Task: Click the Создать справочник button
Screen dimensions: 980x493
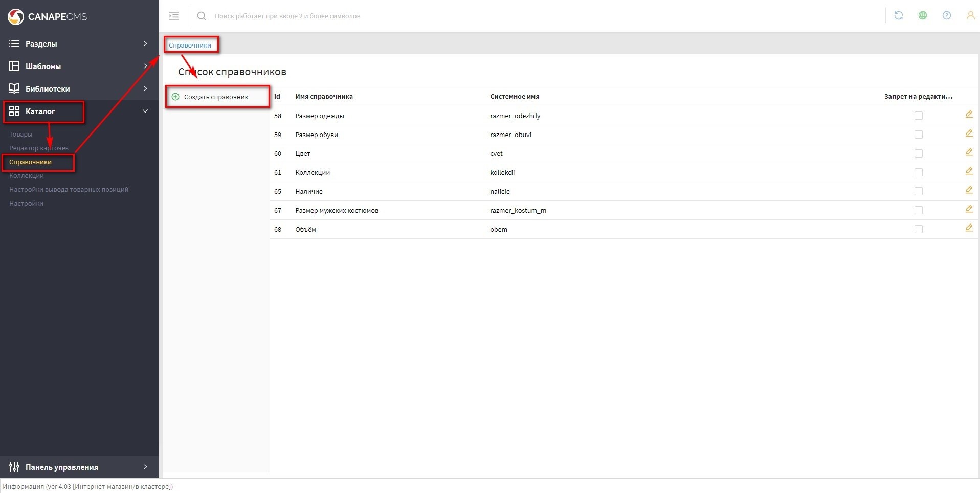Action: coord(216,97)
